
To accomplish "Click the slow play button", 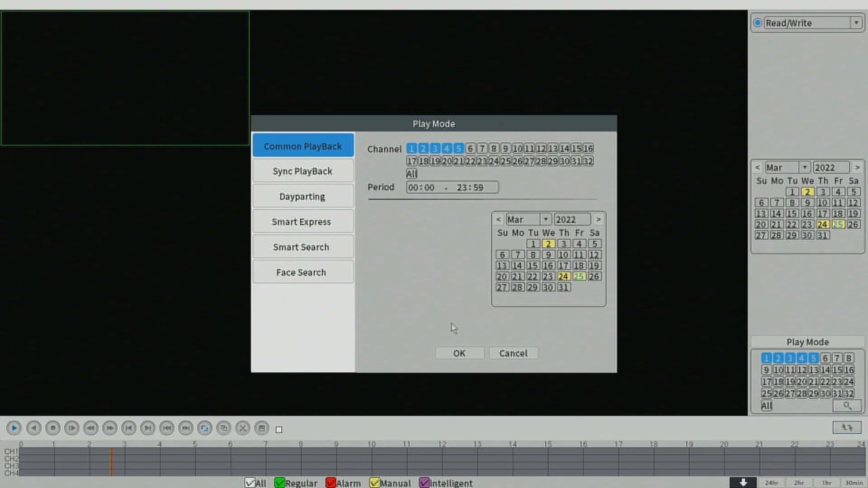I will click(x=71, y=428).
